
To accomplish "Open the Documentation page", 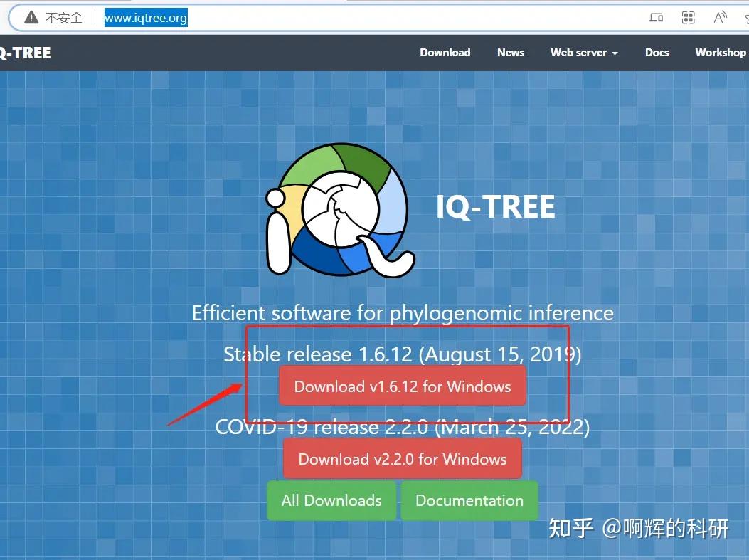I will (x=469, y=500).
